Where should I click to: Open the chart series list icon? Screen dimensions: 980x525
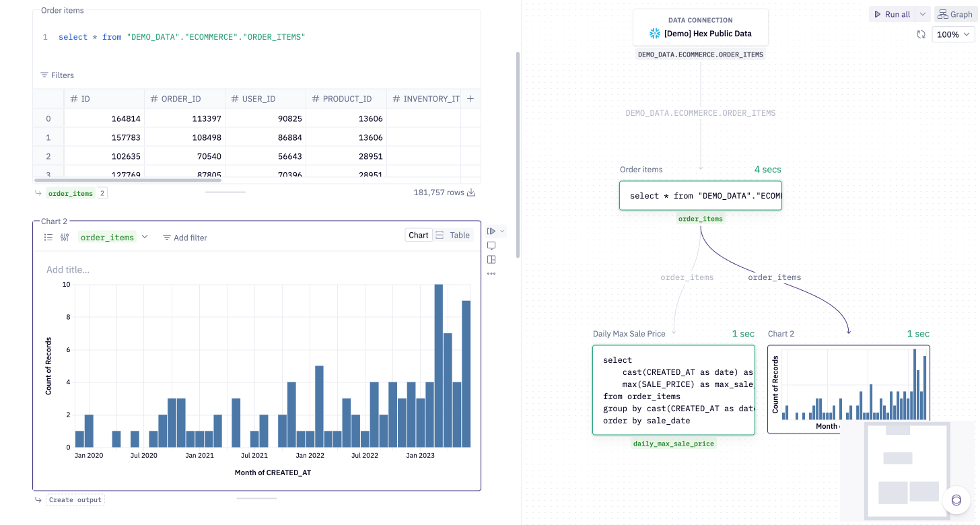(48, 237)
